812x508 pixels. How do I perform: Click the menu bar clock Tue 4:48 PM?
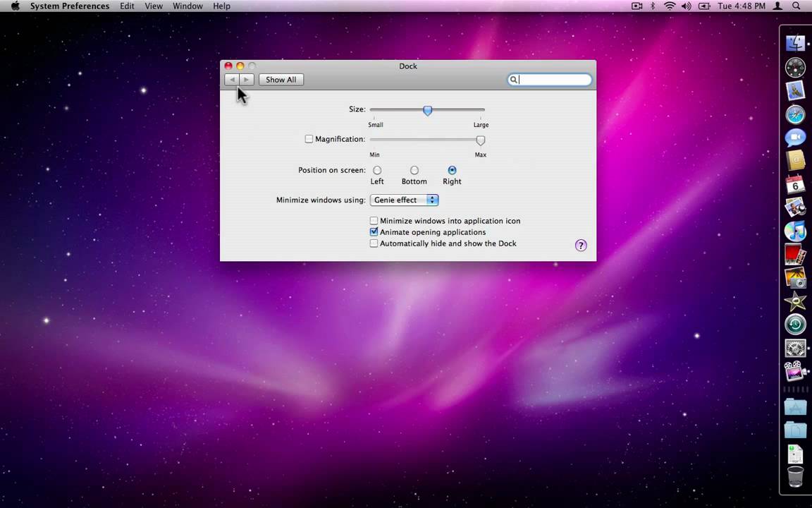pos(741,6)
